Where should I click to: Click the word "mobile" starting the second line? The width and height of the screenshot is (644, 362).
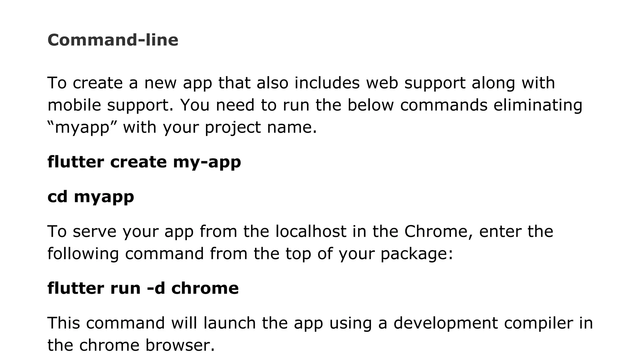click(x=74, y=105)
